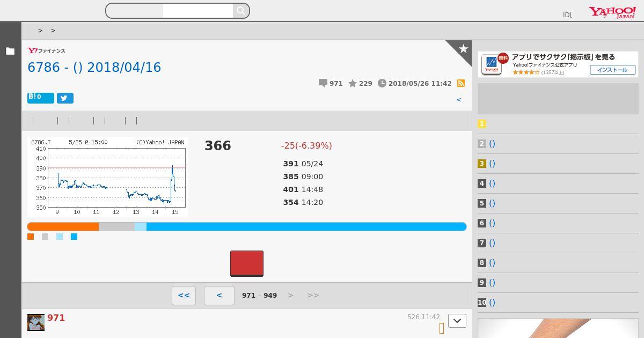Open ranking item number 2 link
This screenshot has width=644, height=338.
point(492,144)
